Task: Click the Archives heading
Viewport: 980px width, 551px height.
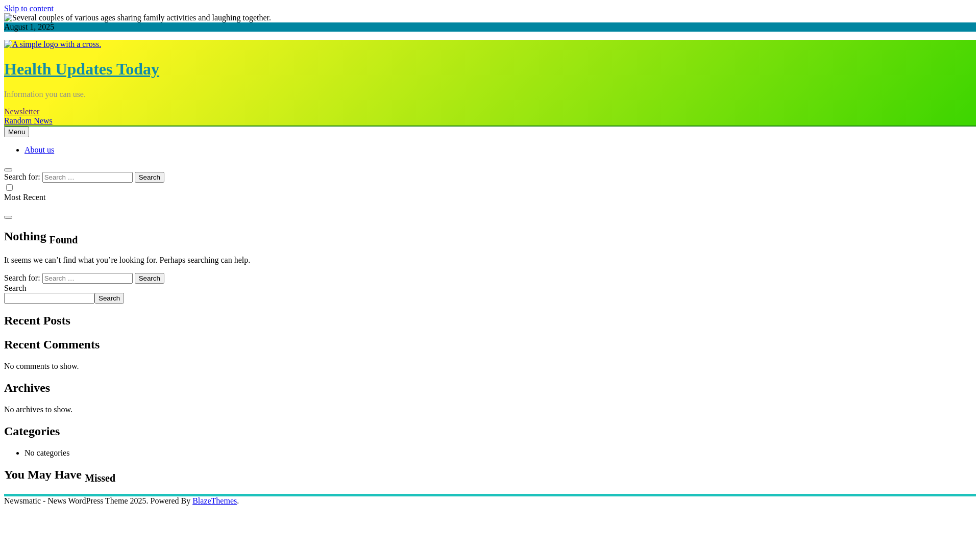Action: click(x=27, y=388)
